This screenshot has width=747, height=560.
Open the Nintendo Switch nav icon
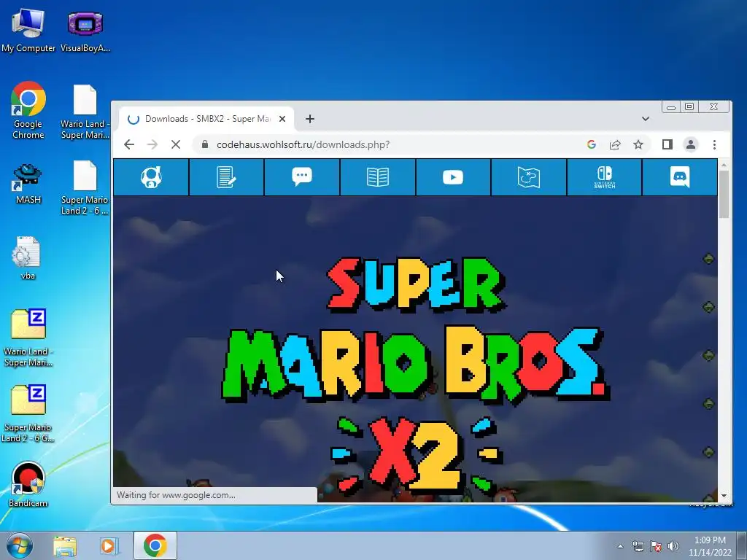click(605, 177)
